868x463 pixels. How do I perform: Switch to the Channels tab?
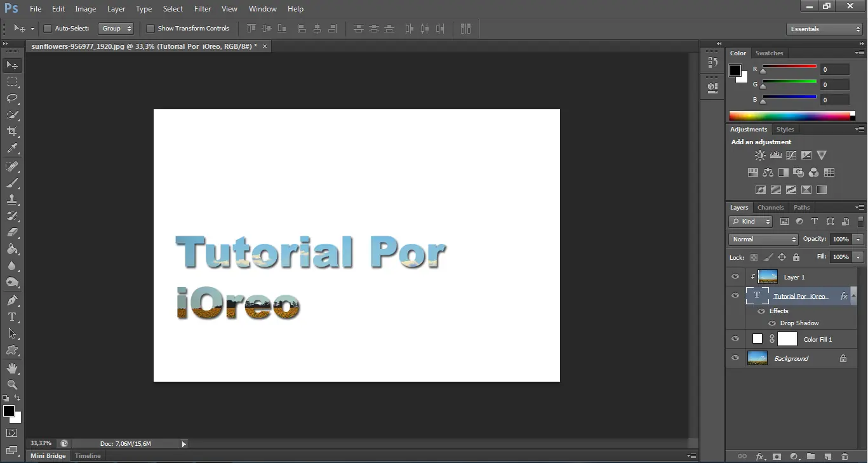(x=770, y=208)
